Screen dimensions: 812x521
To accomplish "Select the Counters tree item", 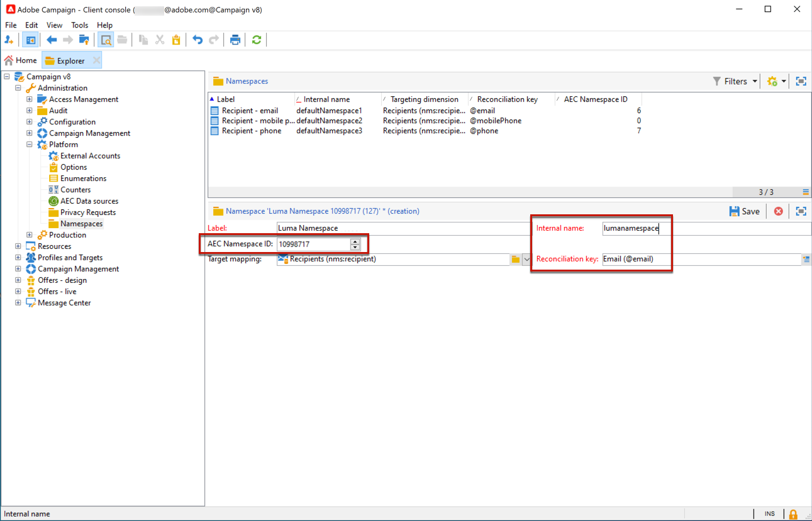I will point(75,190).
